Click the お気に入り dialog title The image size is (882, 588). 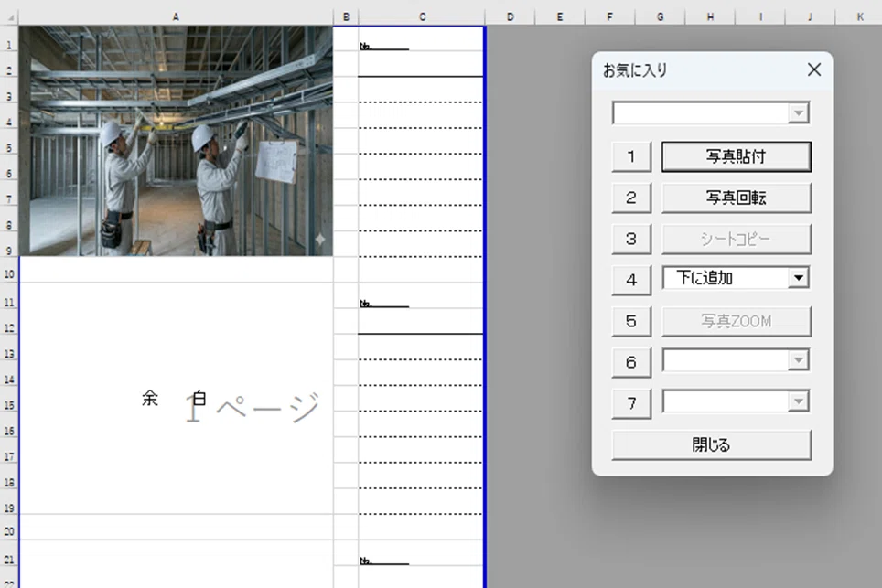coord(635,70)
